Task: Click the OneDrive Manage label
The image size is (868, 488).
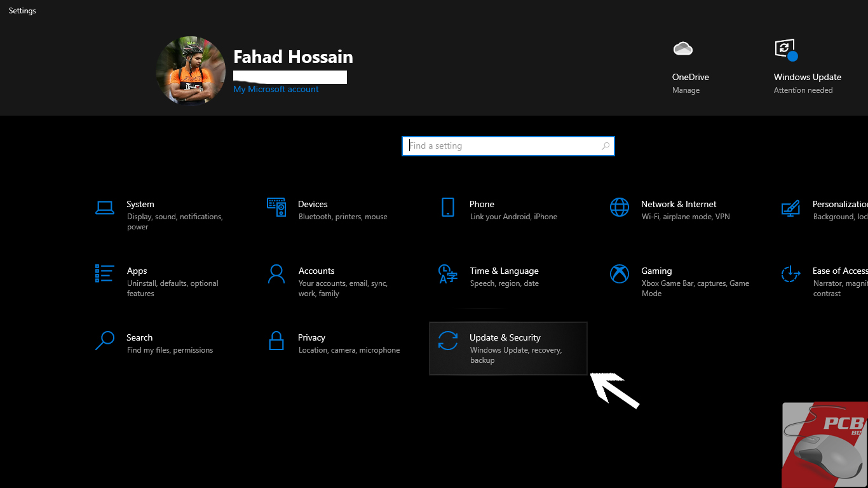Action: 686,90
